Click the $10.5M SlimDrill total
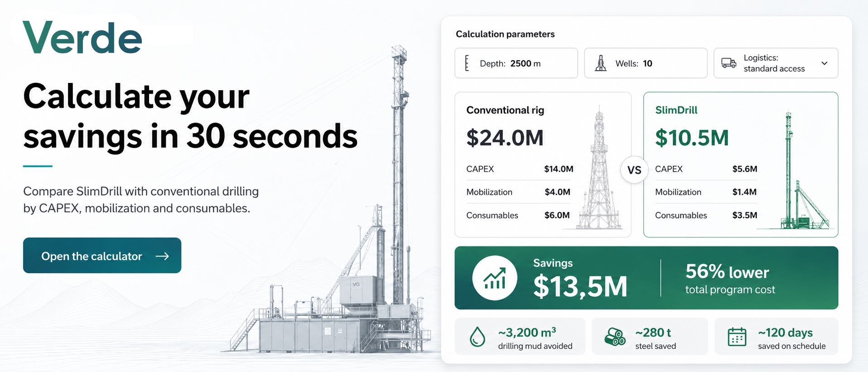Viewport: 868px width, 372px height. 692,138
